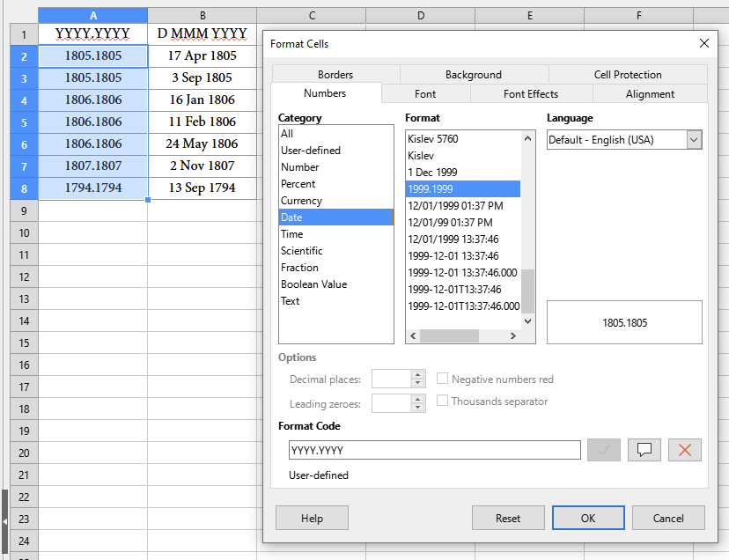Image resolution: width=729 pixels, height=560 pixels.
Task: Enable Negative numbers red checkbox
Action: [443, 379]
